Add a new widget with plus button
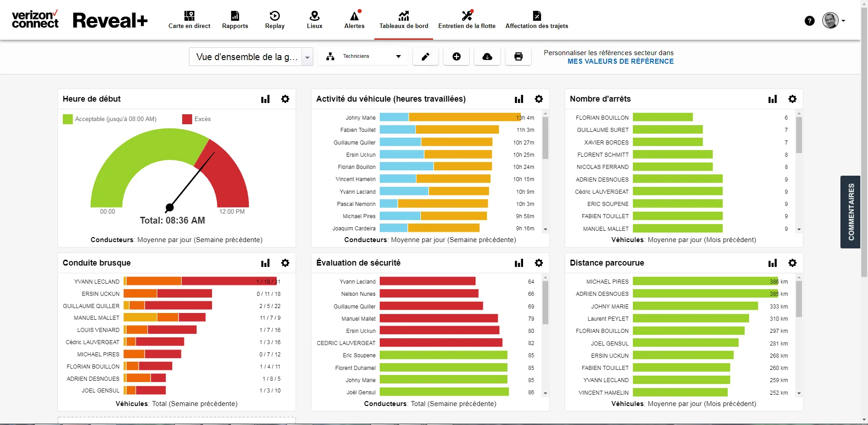The height and width of the screenshot is (425, 868). pos(456,56)
